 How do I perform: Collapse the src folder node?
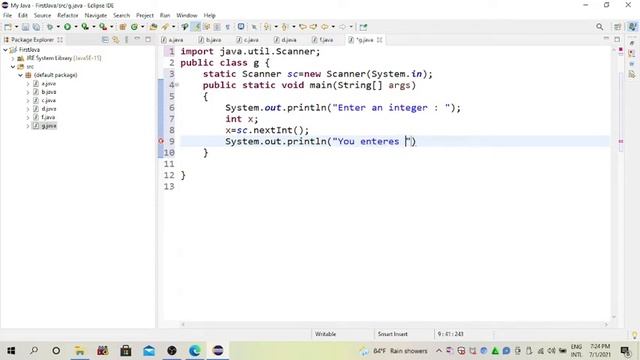(x=13, y=67)
